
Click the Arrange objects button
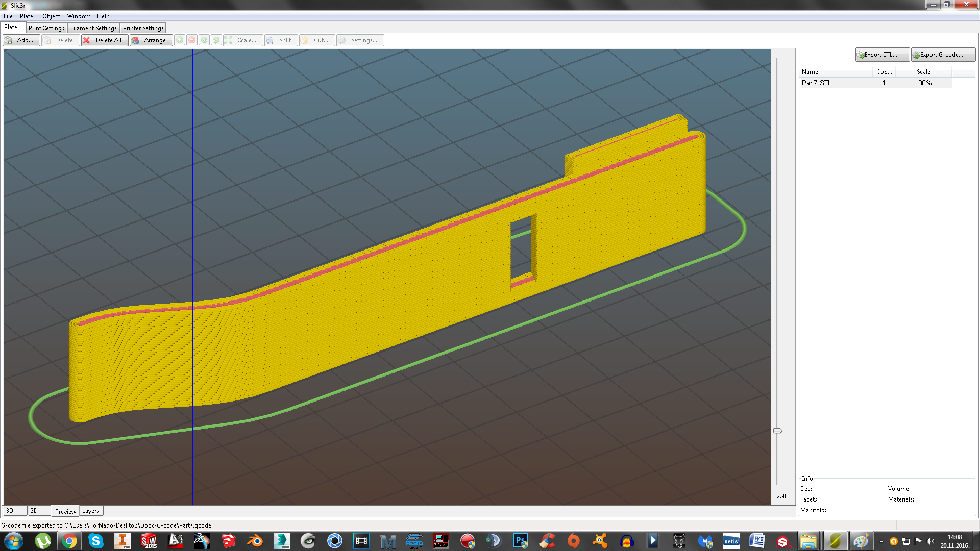tap(151, 40)
